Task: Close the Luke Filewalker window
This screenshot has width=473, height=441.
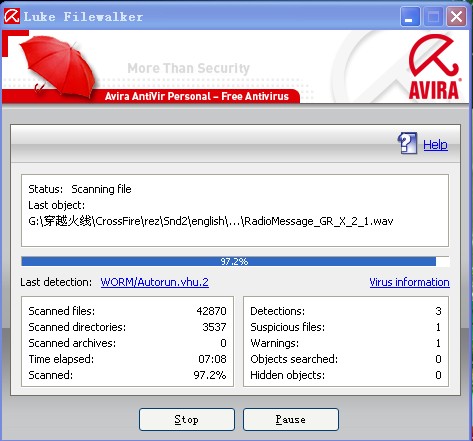Action: 456,16
